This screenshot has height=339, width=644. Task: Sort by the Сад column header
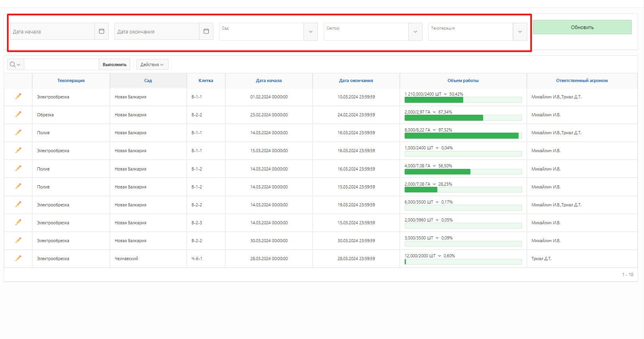[148, 80]
